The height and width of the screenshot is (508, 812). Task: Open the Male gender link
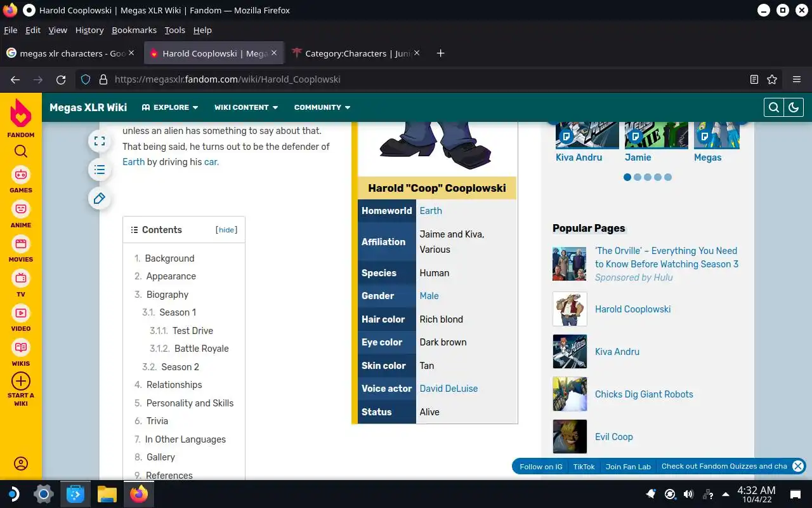(429, 296)
